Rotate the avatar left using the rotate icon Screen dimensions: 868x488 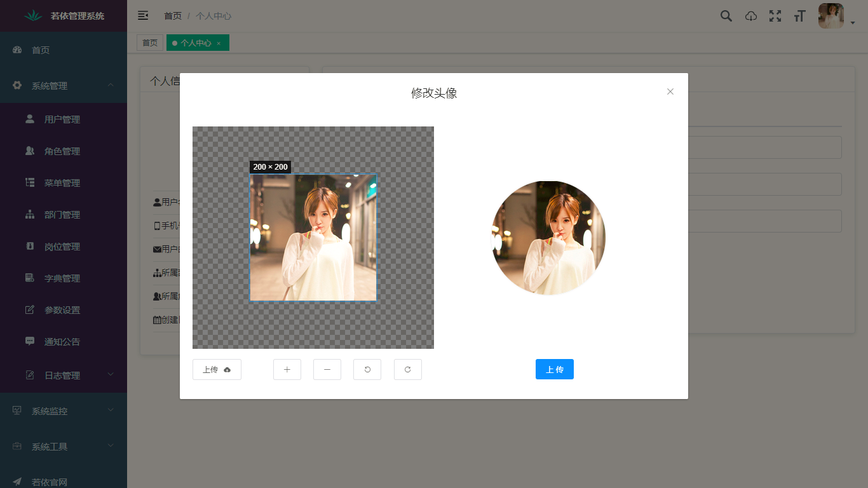(367, 369)
